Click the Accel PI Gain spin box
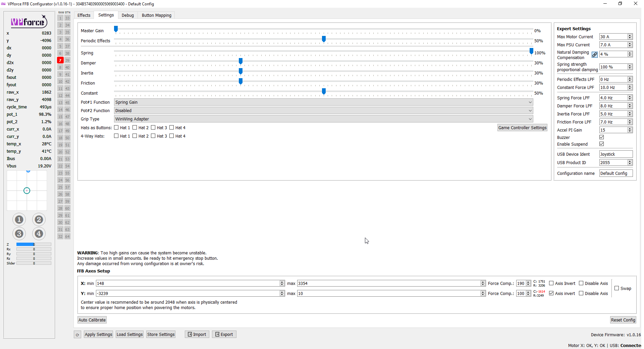 point(616,130)
